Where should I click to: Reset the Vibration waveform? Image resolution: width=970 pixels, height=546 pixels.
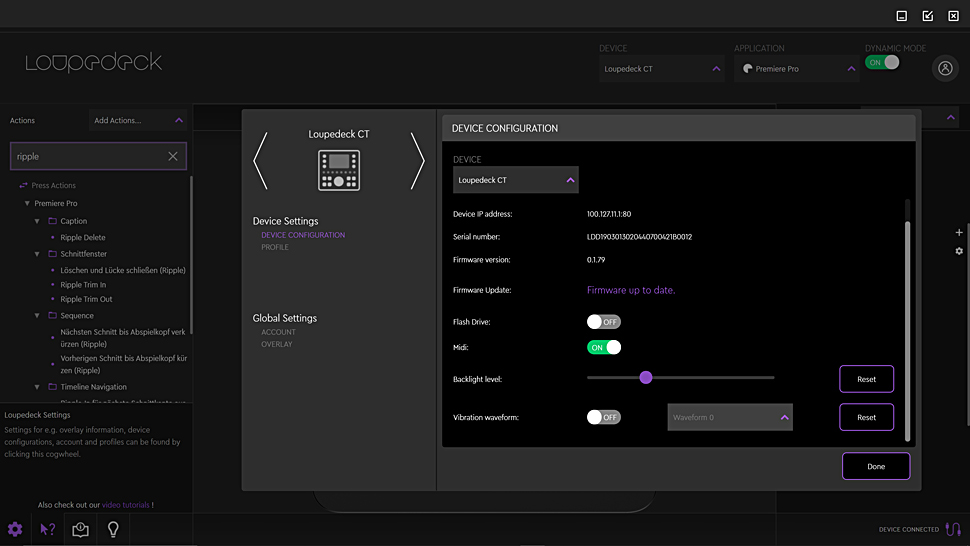(866, 417)
